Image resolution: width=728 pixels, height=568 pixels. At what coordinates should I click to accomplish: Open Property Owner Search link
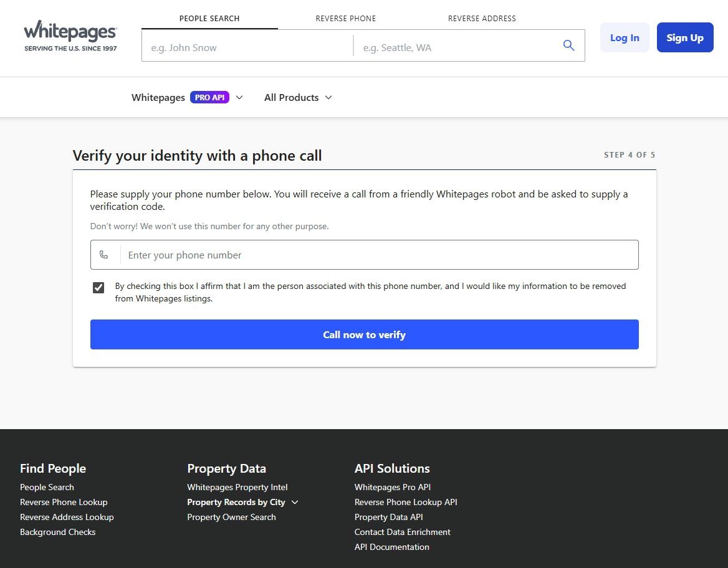pyautogui.click(x=231, y=517)
